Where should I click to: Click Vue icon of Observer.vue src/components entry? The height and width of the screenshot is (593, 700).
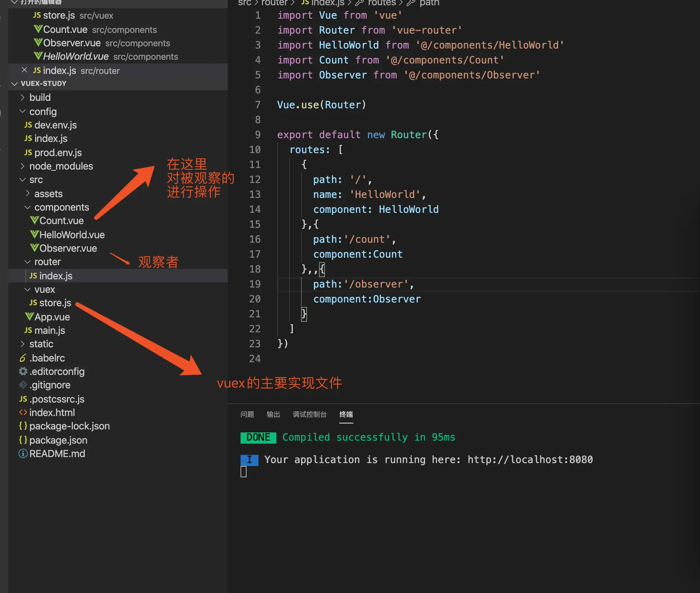coord(38,43)
